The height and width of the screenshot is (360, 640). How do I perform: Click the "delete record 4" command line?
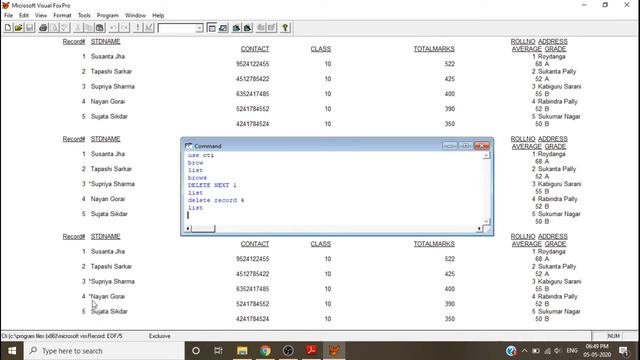click(x=216, y=200)
